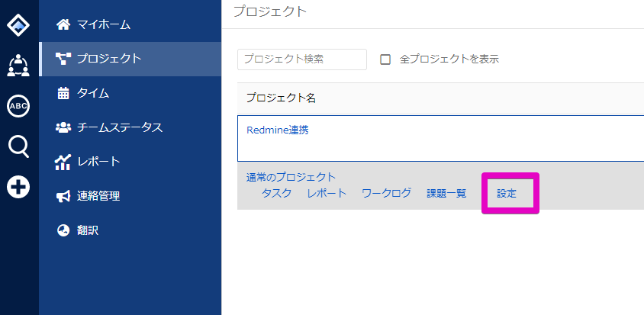Click the people icon beside チームステータス

63,127
